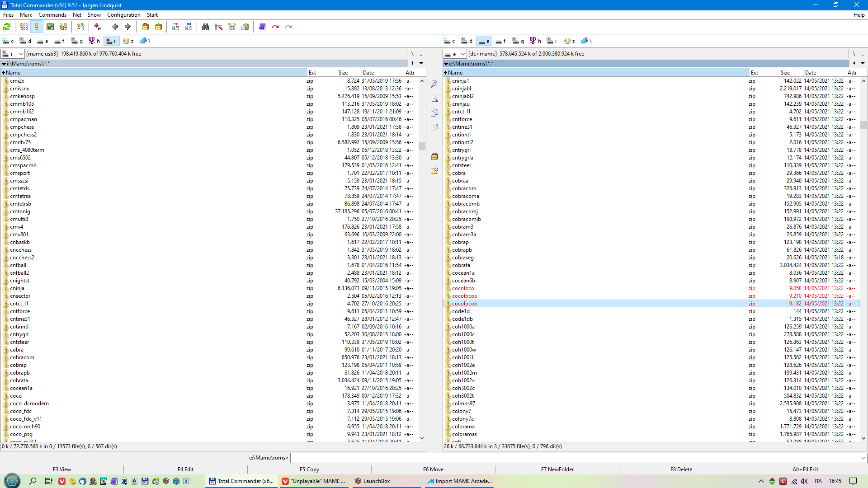868x488 pixels.
Task: Open the Files menu
Action: [x=8, y=15]
